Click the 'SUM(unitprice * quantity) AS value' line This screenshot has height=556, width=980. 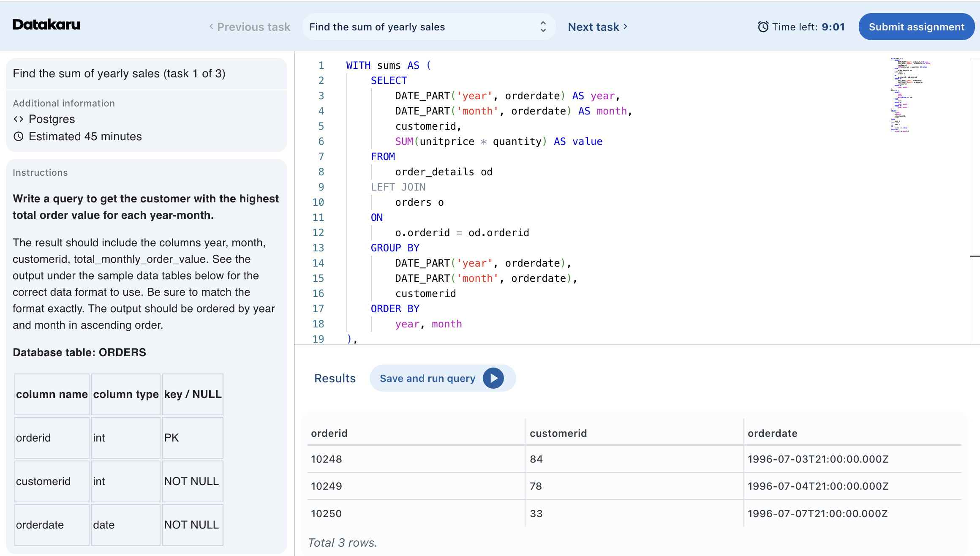(499, 142)
